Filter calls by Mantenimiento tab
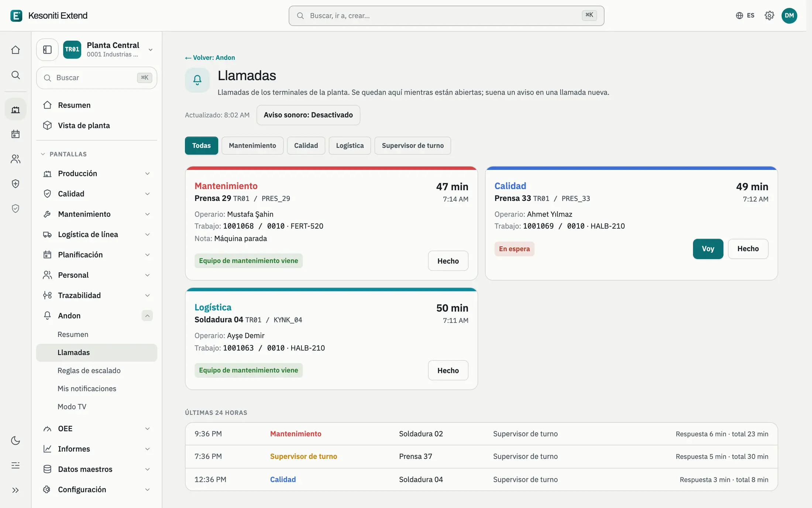 [252, 146]
